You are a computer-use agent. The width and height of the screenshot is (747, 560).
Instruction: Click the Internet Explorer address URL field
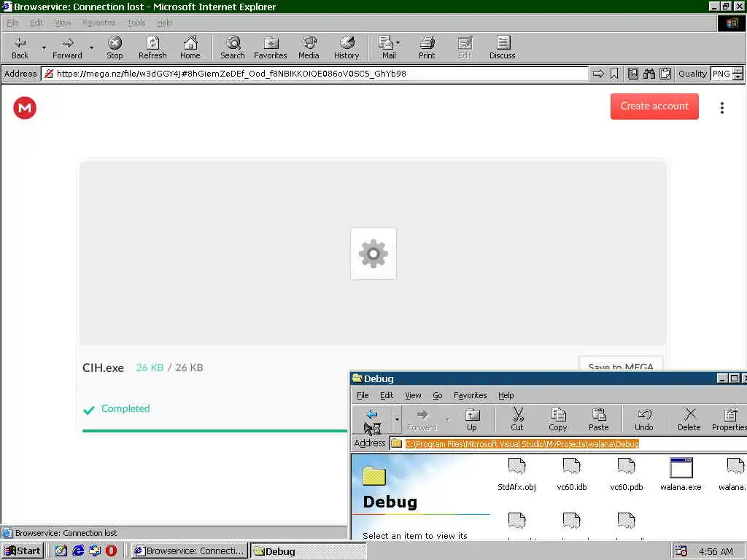coord(314,74)
